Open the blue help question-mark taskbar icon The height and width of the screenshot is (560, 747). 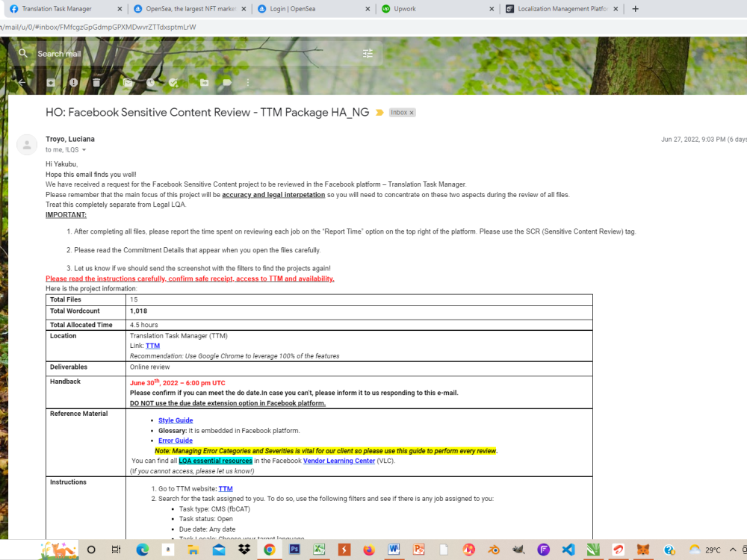click(x=669, y=550)
